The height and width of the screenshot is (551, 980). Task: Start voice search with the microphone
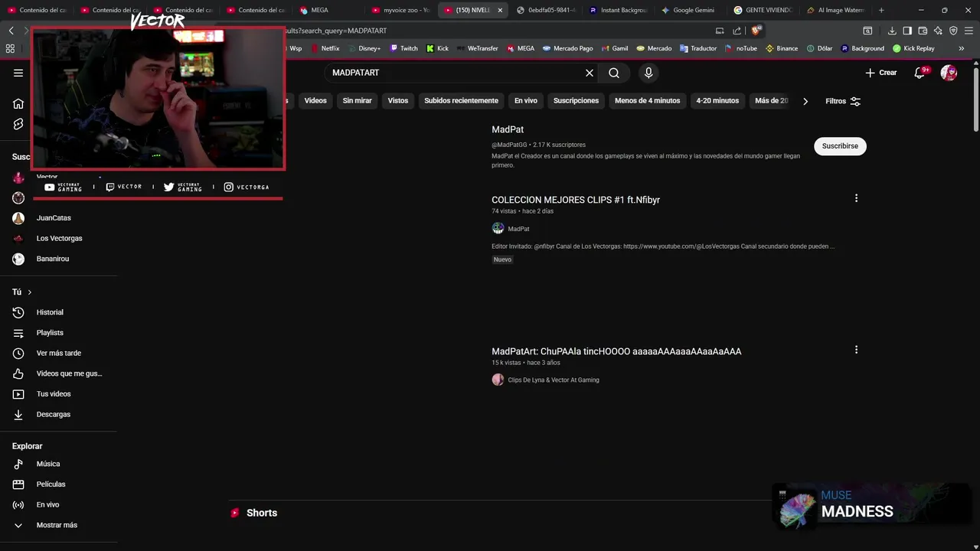pyautogui.click(x=648, y=73)
